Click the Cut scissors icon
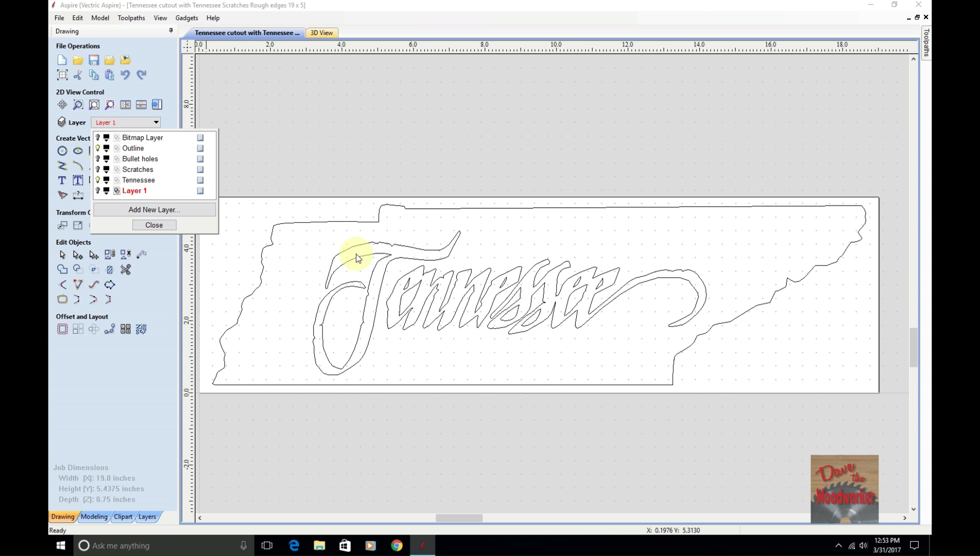 tap(78, 75)
